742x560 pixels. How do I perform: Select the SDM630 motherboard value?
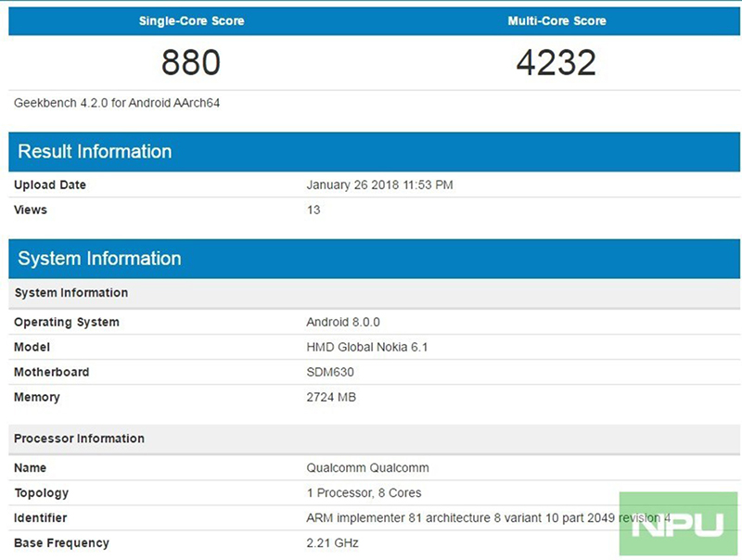(330, 372)
